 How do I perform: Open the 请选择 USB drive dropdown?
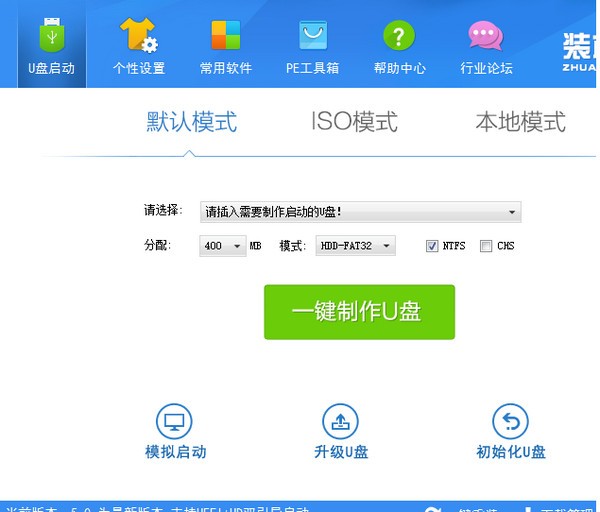[x=360, y=212]
